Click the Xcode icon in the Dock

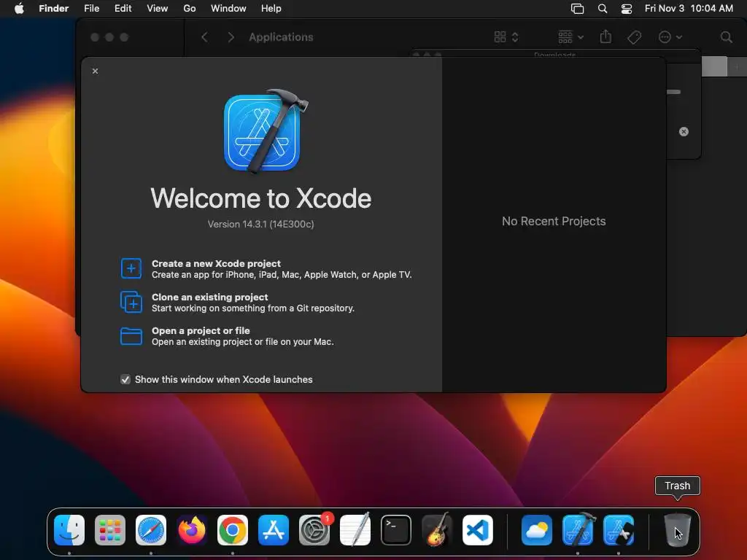(578, 530)
